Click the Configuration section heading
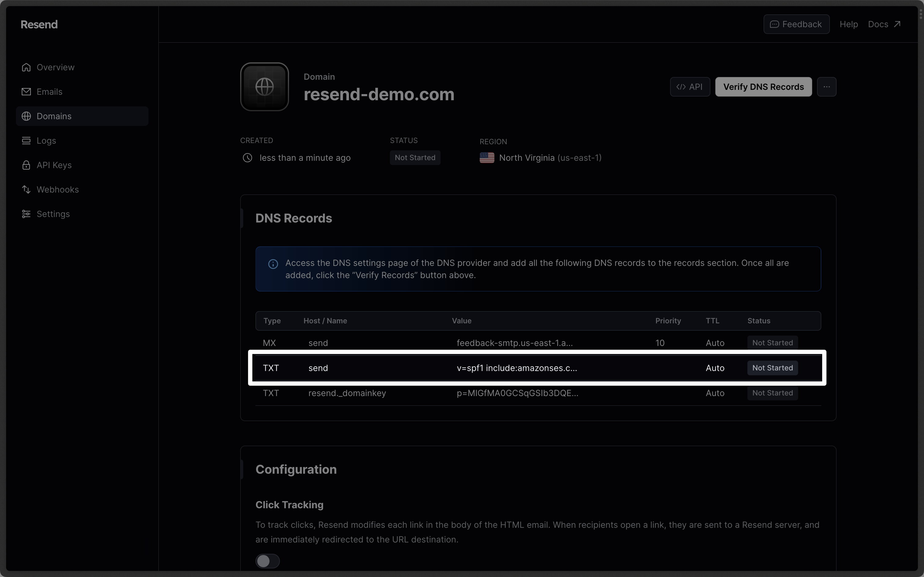 [x=296, y=469]
